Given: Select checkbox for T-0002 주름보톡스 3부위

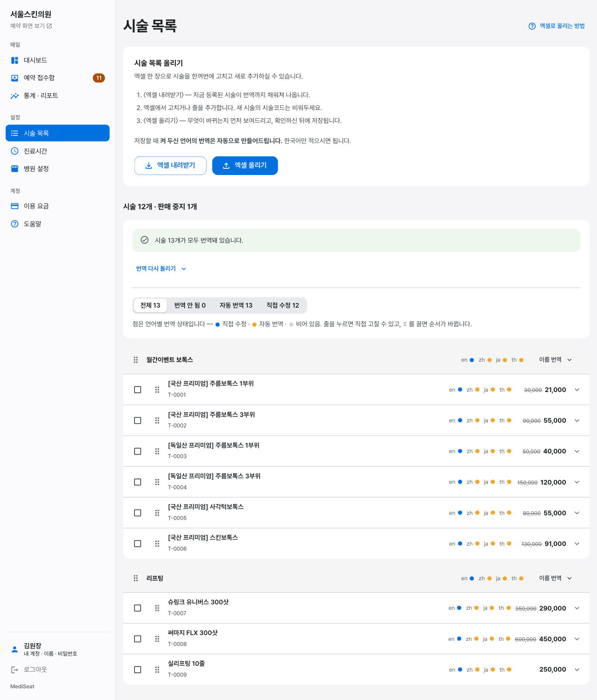Looking at the screenshot, I should coord(138,420).
